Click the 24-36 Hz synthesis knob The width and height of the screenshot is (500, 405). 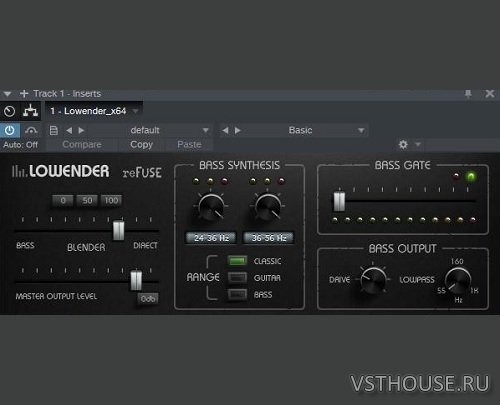211,207
